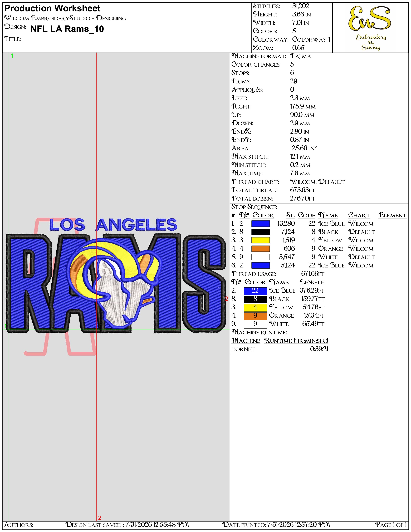This screenshot has height=532, width=411.
Task: Click the min stitch value '0.2 mm'
Action: (300, 165)
